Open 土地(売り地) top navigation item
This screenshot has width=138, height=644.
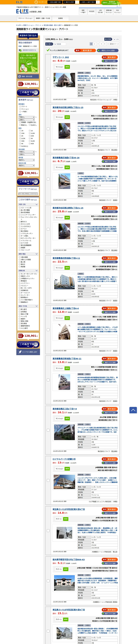(100, 11)
